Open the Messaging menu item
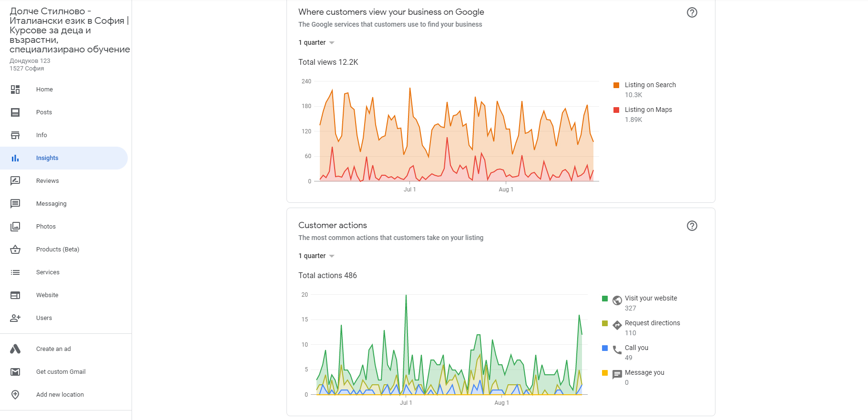Image resolution: width=868 pixels, height=420 pixels. coord(51,204)
